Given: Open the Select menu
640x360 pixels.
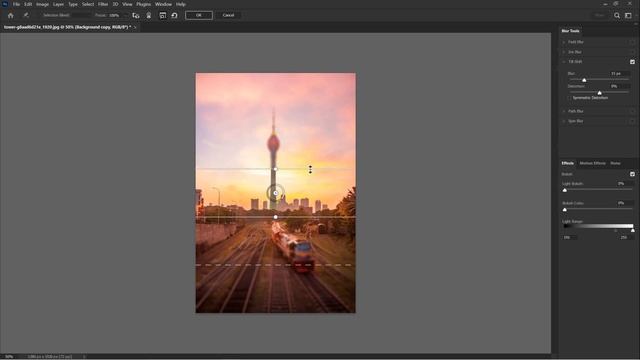Looking at the screenshot, I should pyautogui.click(x=88, y=4).
